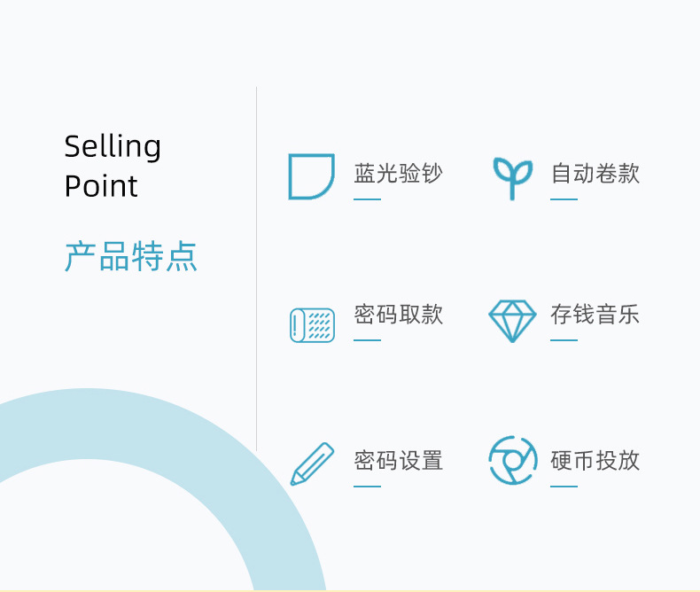Click the 密码取款 label
This screenshot has height=592, width=700.
pyautogui.click(x=398, y=315)
